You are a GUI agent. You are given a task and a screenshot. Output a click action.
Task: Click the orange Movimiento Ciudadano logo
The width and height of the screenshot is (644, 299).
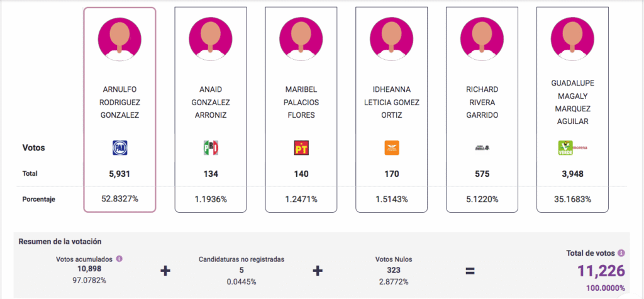392,148
